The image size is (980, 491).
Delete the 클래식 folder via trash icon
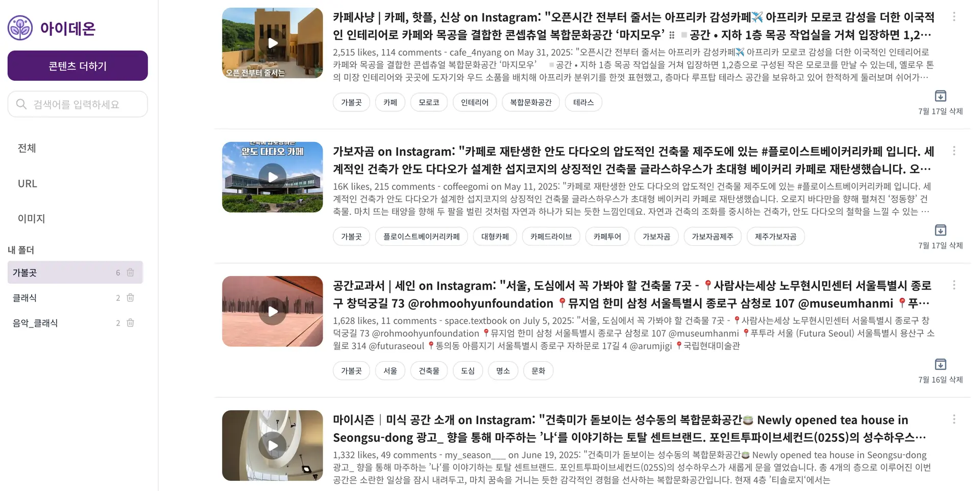130,297
